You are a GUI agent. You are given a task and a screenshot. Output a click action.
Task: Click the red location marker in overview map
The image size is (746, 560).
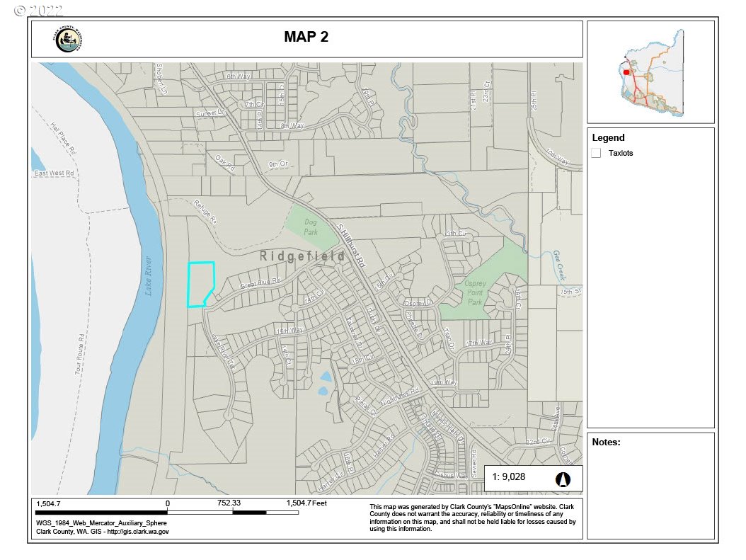[626, 72]
